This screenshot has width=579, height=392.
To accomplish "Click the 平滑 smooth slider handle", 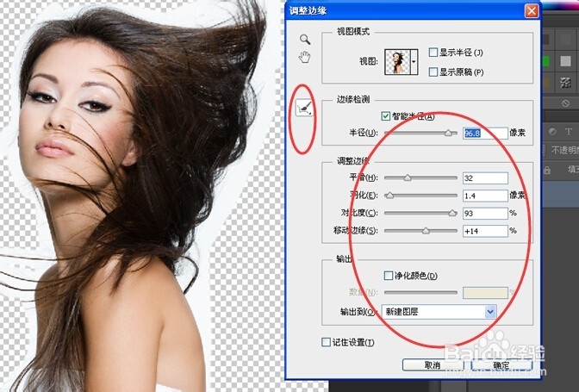I will coord(408,178).
